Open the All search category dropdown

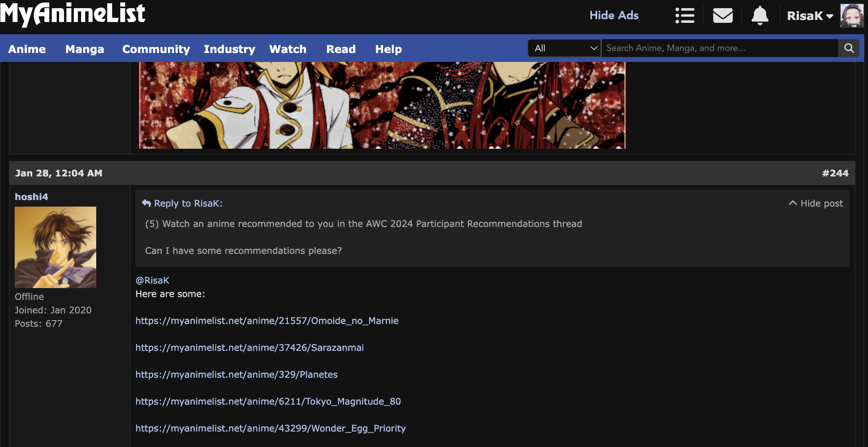point(564,48)
